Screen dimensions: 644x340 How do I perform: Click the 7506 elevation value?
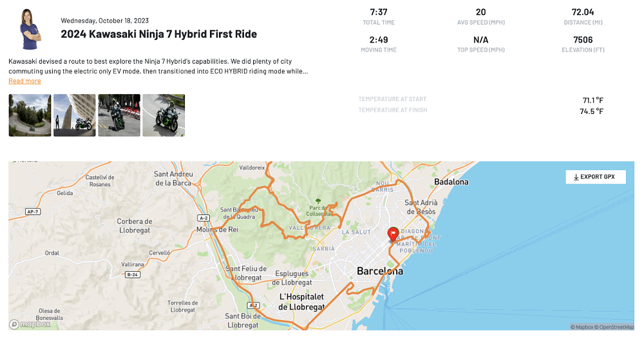(583, 40)
